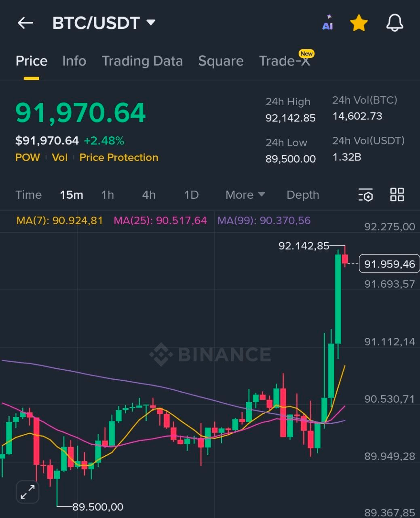Select the 4h chart interval
Image resolution: width=420 pixels, height=518 pixels.
[149, 195]
